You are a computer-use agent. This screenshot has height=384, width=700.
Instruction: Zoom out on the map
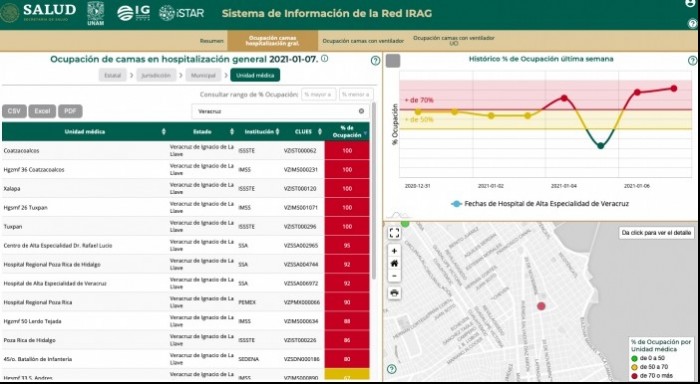[x=394, y=276]
